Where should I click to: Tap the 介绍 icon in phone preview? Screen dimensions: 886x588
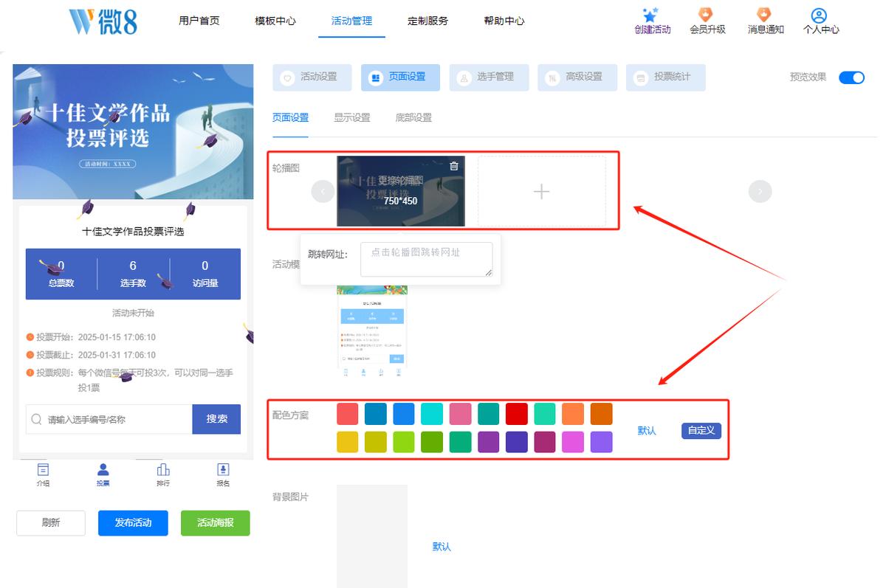point(43,469)
